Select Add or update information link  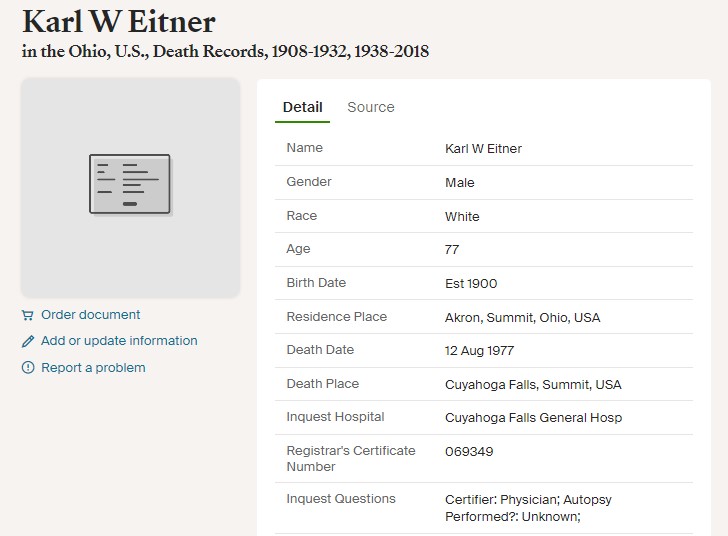pyautogui.click(x=119, y=341)
